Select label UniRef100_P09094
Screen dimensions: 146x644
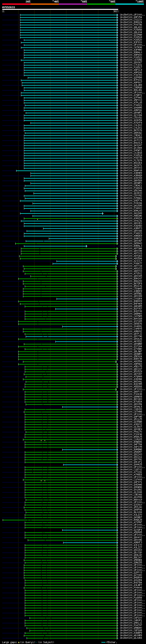coord(131,203)
